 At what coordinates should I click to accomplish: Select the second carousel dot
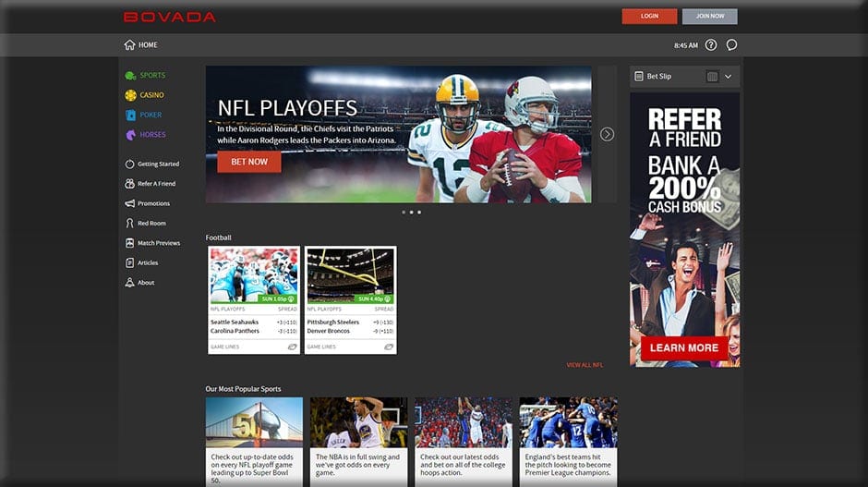point(411,213)
